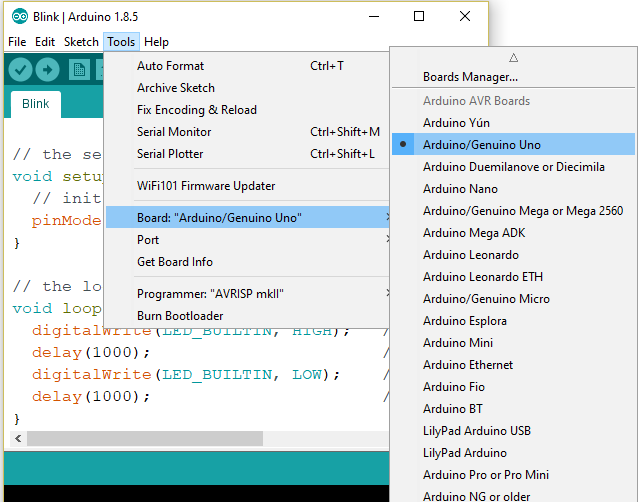Select LilyPad Arduino board
This screenshot has width=641, height=502.
pos(513,453)
